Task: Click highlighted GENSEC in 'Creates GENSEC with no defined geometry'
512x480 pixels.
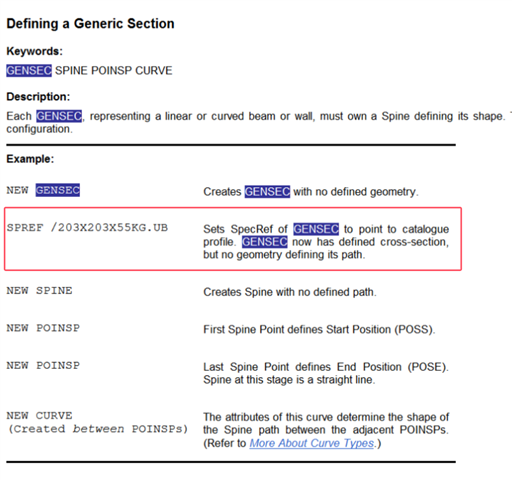Action: coord(267,192)
